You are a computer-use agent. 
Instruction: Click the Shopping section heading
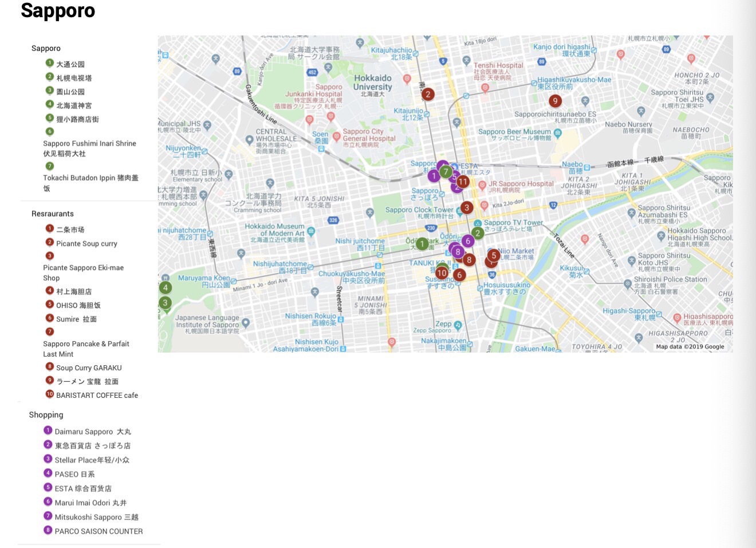46,415
